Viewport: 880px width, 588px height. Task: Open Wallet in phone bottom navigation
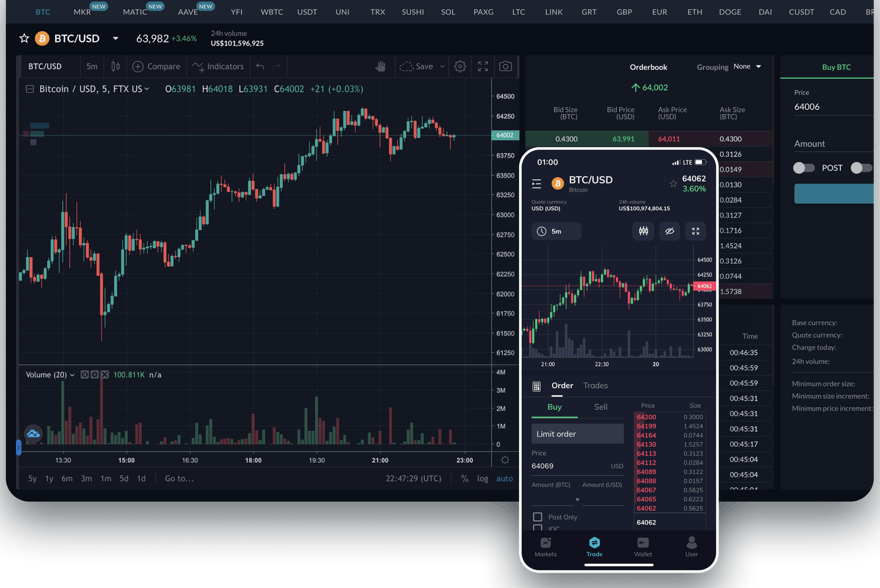[x=643, y=547]
